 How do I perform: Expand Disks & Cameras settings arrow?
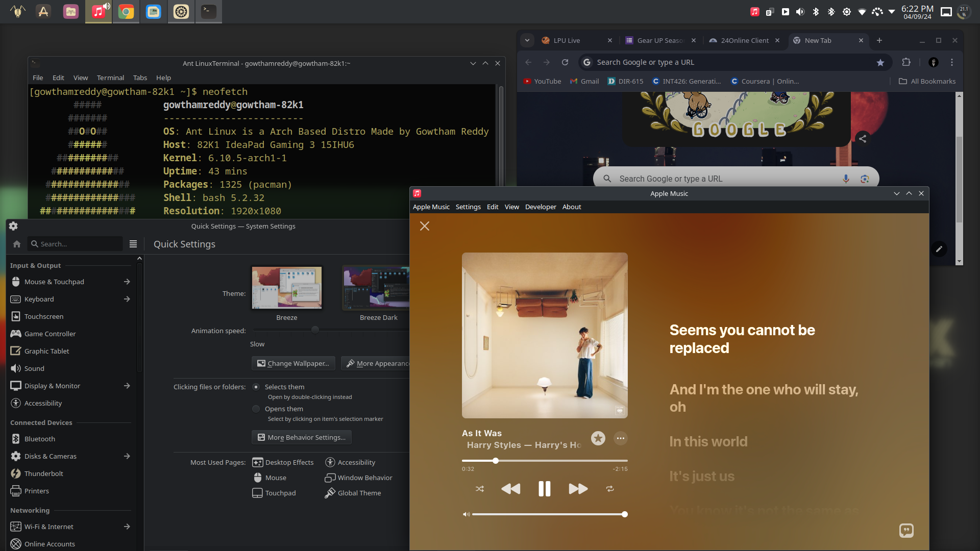point(127,456)
